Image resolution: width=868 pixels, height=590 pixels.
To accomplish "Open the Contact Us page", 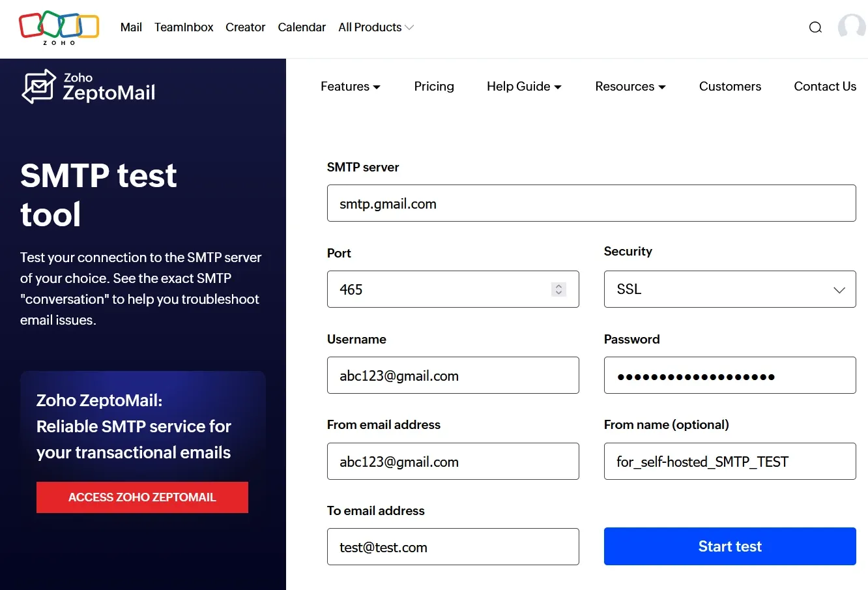I will point(825,87).
